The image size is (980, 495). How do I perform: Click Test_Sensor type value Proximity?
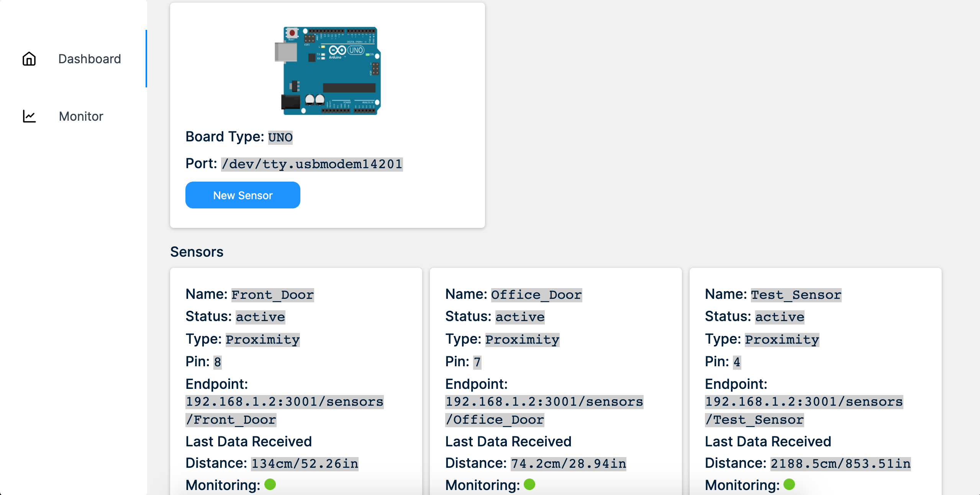(782, 340)
